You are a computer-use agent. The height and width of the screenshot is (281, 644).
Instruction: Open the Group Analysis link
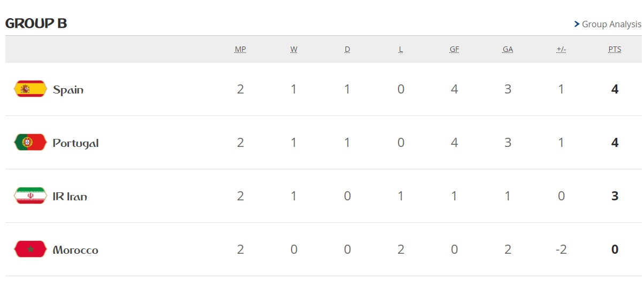coord(611,24)
